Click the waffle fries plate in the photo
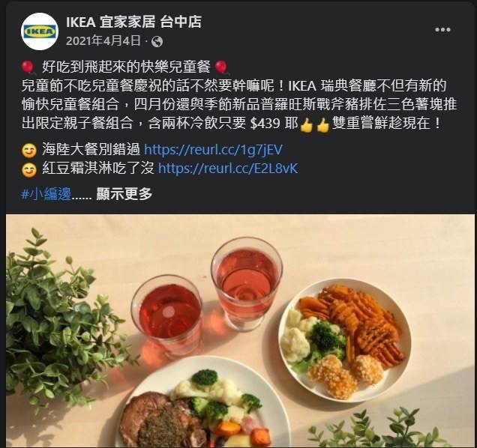Image resolution: width=477 pixels, height=448 pixels. point(345,341)
